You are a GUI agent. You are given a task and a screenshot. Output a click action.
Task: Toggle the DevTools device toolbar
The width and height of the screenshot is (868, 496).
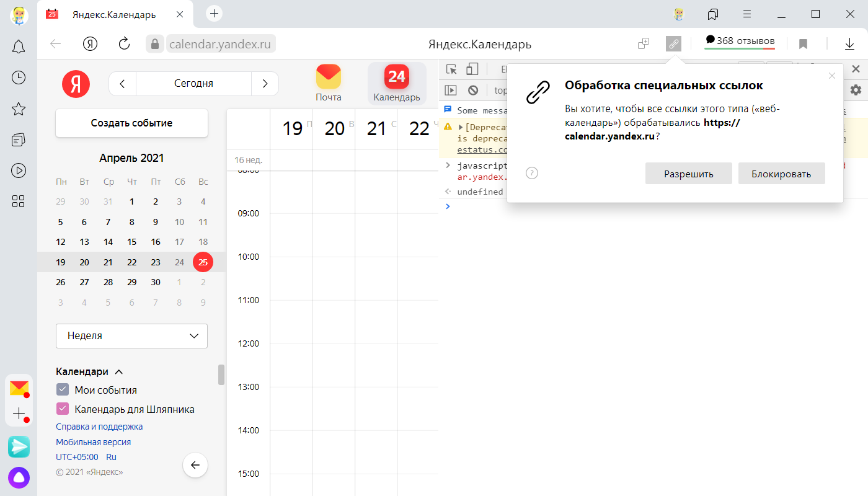[x=472, y=70]
